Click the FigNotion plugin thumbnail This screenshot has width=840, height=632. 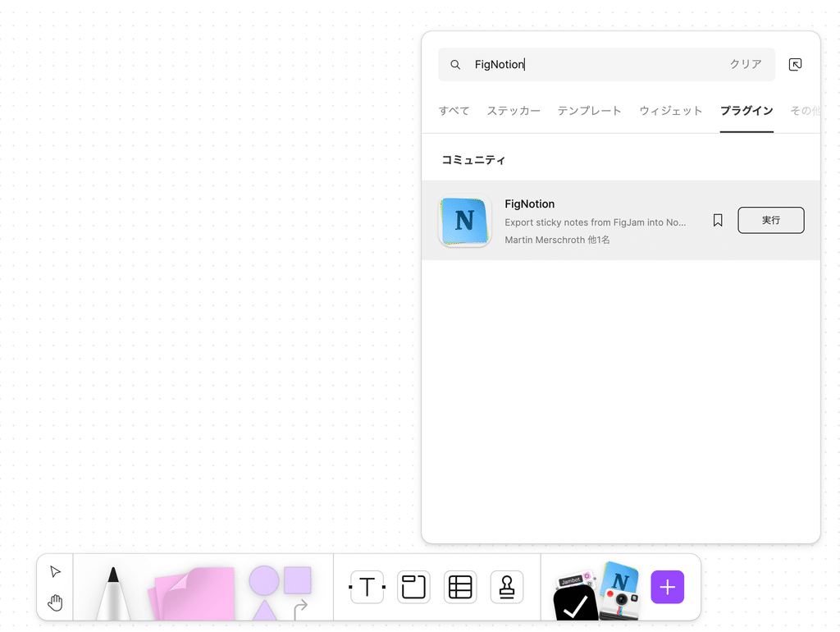pyautogui.click(x=464, y=220)
